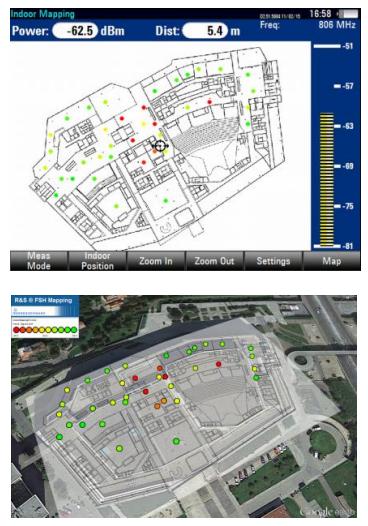Click the battery indicator icon
368x526 pixels.
(349, 14)
